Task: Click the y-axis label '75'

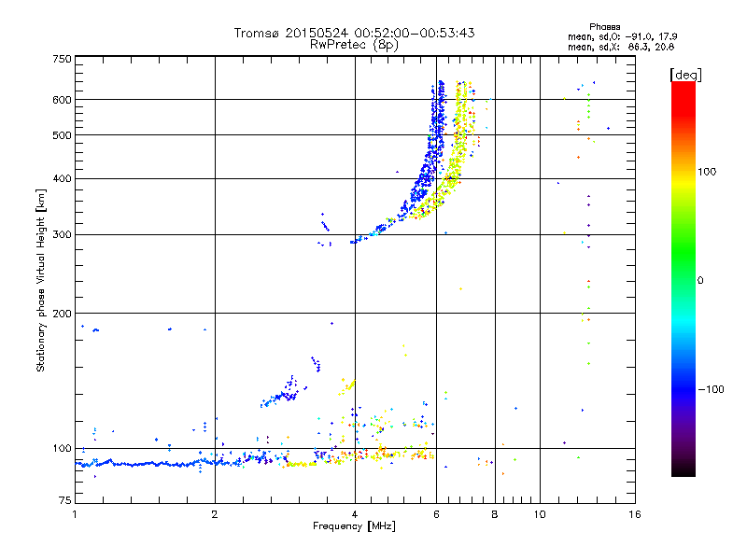Action: [65, 500]
